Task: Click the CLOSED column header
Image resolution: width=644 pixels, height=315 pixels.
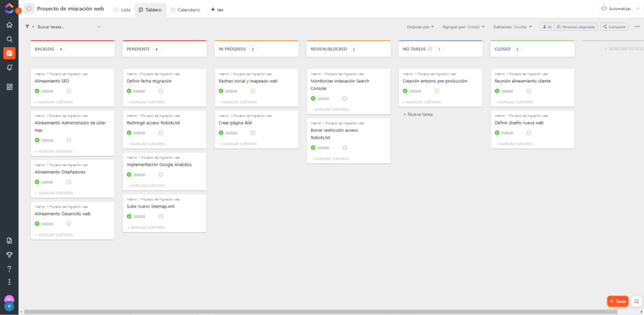Action: click(532, 49)
